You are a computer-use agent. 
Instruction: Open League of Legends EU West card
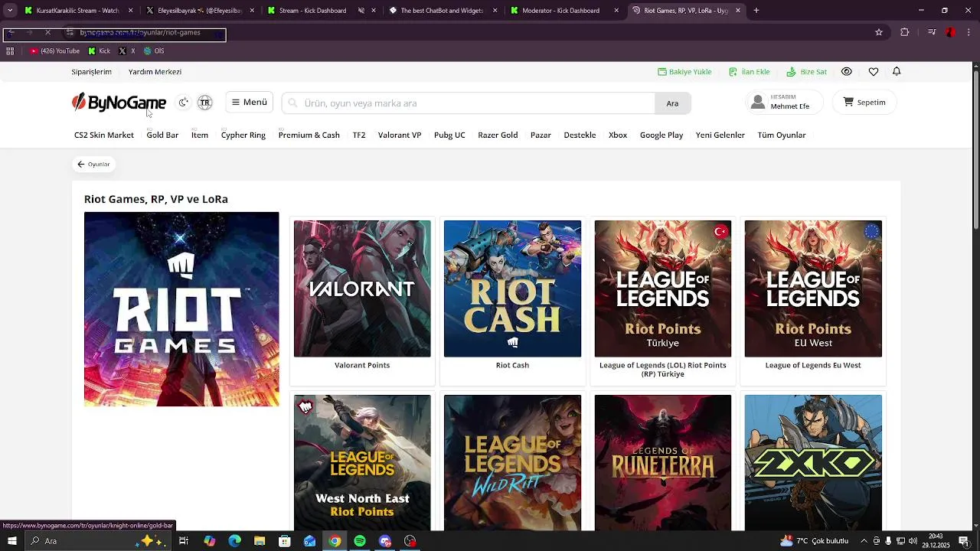813,300
